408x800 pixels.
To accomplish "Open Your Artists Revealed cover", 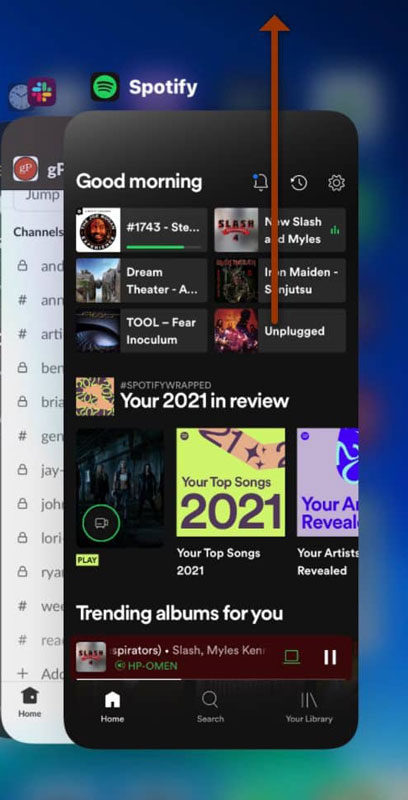I will click(x=327, y=482).
